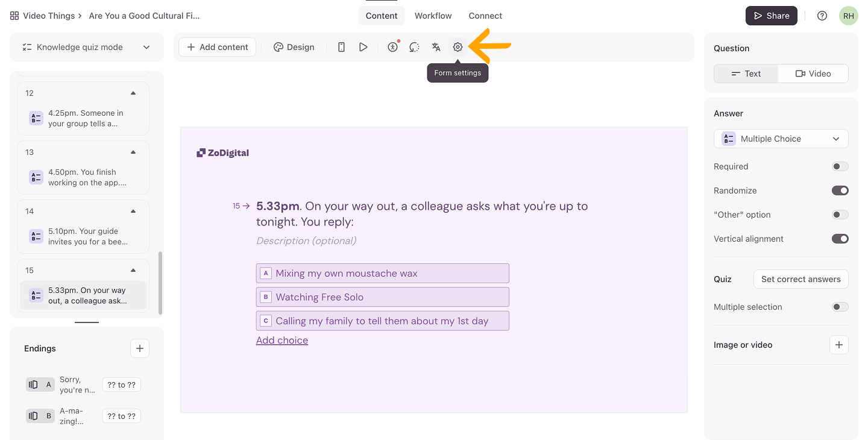The image size is (868, 440).
Task: Collapse question 14 in the sidebar
Action: [x=133, y=211]
